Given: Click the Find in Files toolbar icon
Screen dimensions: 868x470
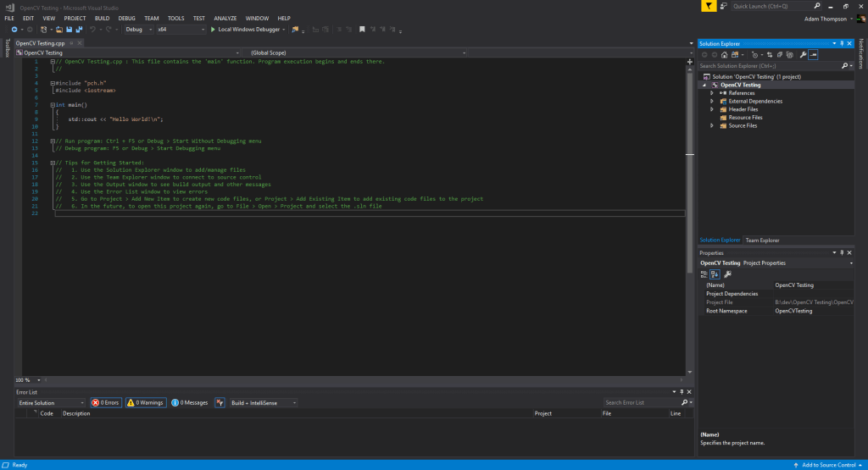Looking at the screenshot, I should pyautogui.click(x=295, y=30).
